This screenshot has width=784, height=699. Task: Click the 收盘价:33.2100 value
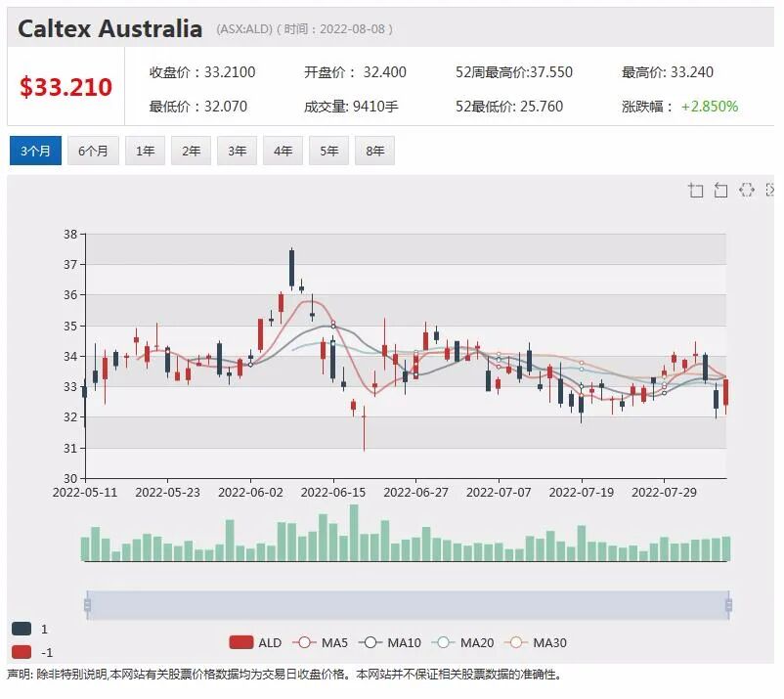(202, 72)
